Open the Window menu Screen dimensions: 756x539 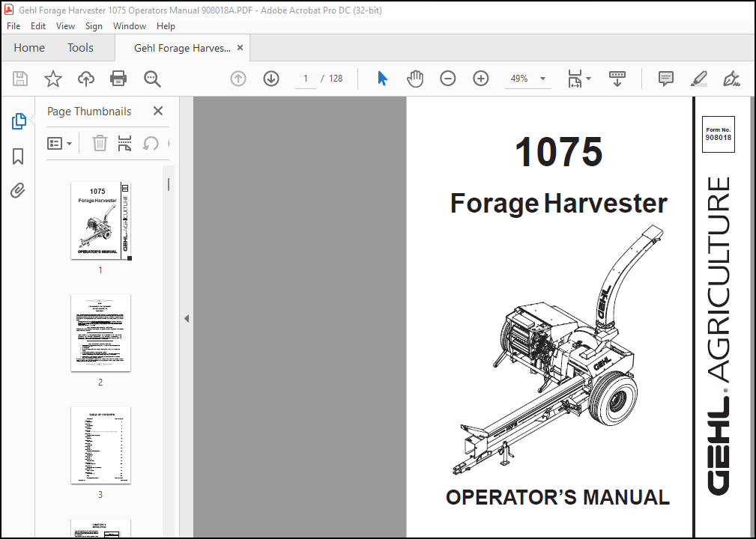tap(129, 26)
